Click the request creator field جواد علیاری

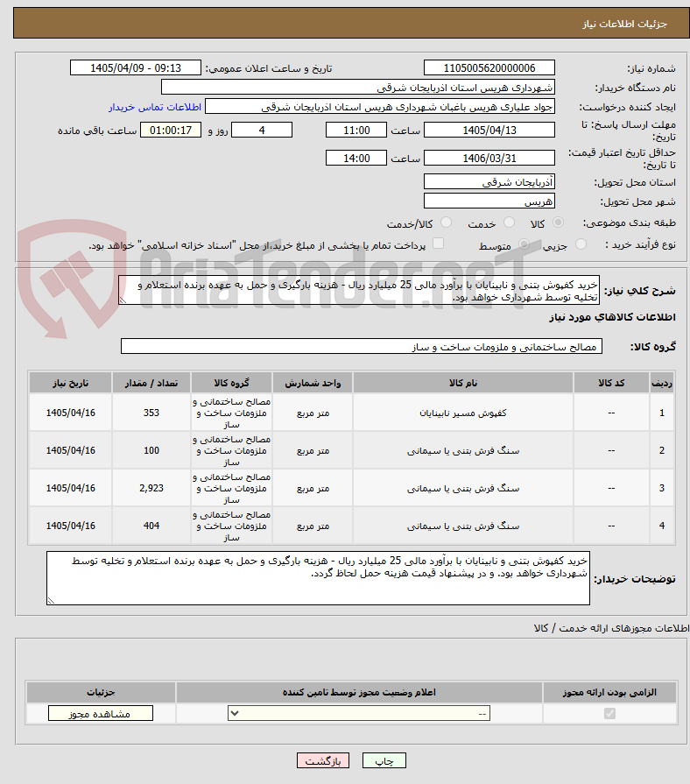pyautogui.click(x=380, y=107)
